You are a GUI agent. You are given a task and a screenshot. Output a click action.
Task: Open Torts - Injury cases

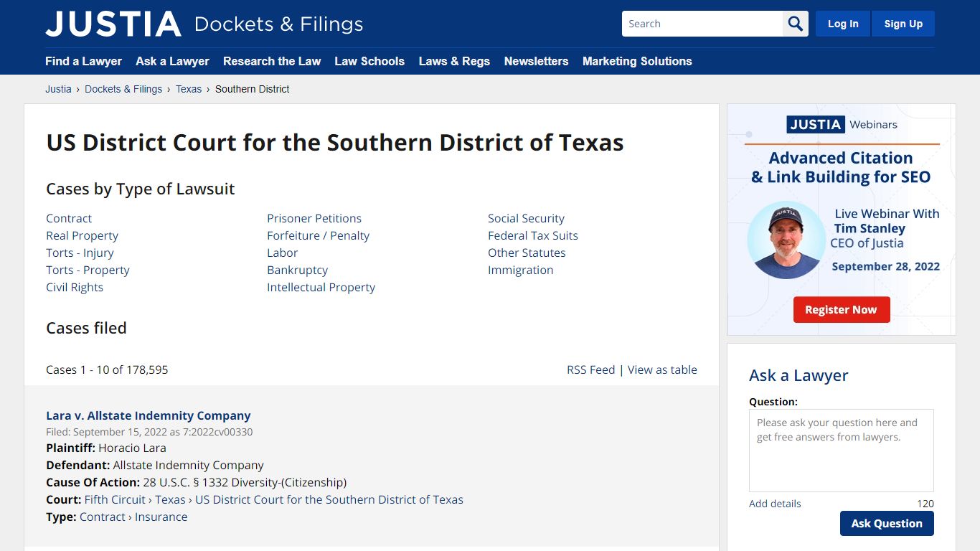[80, 253]
